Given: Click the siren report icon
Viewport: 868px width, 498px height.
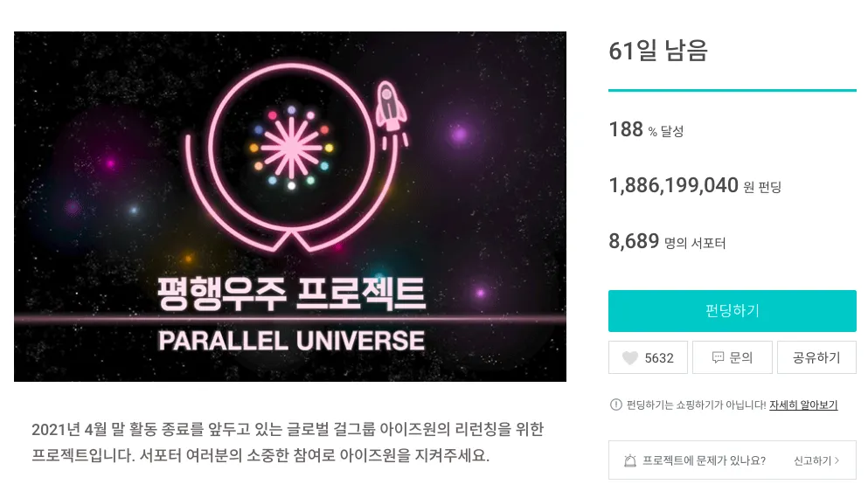Looking at the screenshot, I should pos(629,460).
